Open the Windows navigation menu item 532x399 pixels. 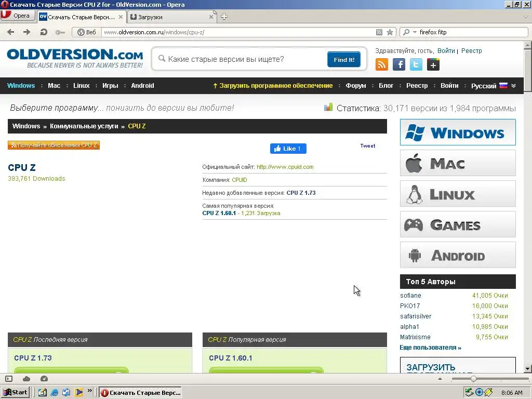(21, 86)
